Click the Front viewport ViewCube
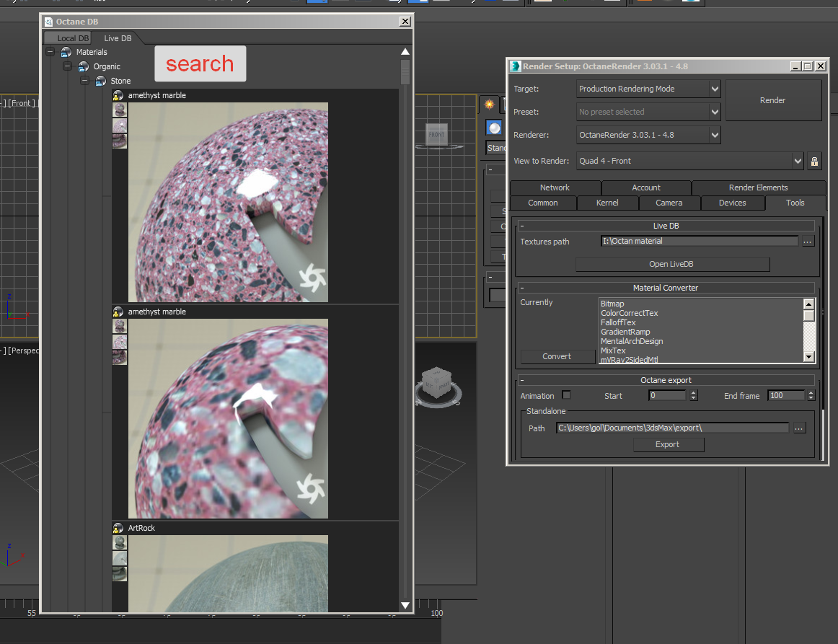838x644 pixels. point(436,136)
